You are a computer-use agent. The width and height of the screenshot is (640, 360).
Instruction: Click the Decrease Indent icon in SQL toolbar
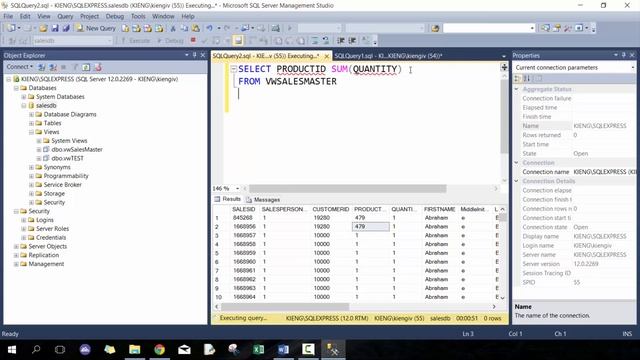(x=341, y=40)
